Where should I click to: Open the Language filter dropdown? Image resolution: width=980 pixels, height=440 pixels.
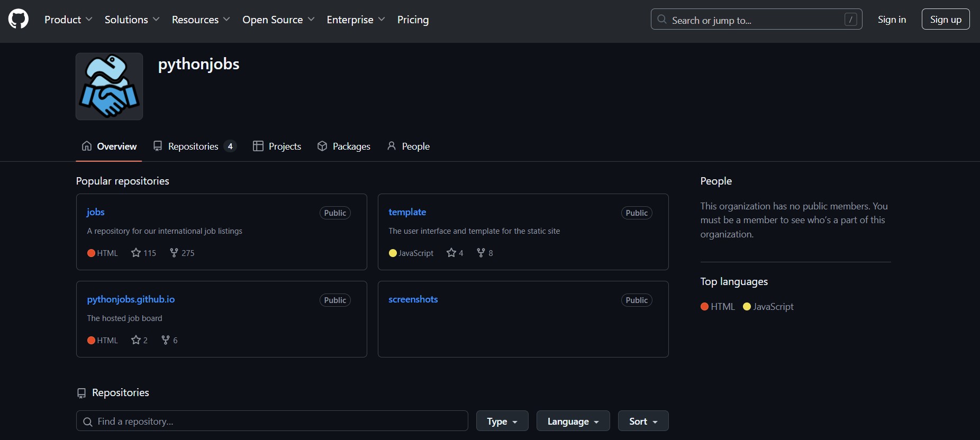[x=573, y=421]
